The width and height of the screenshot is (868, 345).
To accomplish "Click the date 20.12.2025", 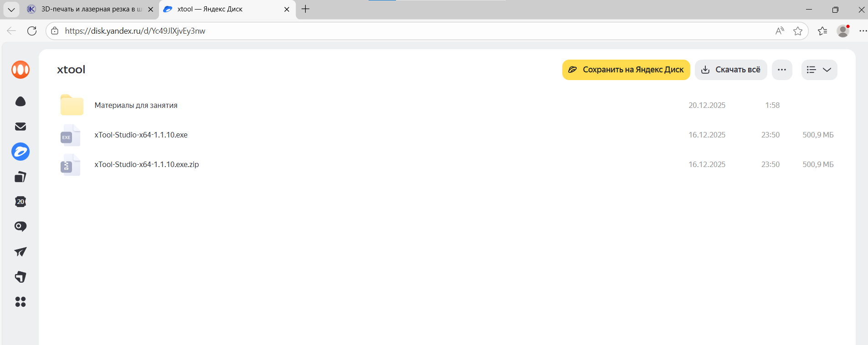I will pos(707,105).
